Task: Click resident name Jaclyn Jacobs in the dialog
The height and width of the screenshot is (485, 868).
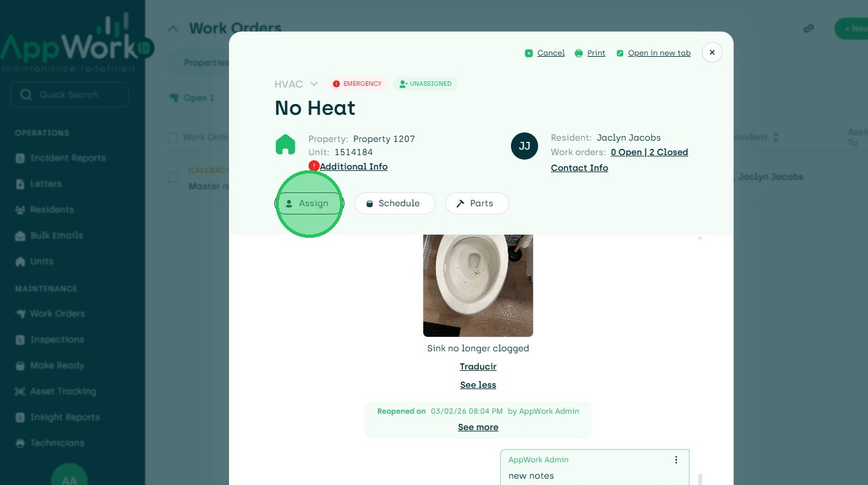Action: tap(629, 137)
